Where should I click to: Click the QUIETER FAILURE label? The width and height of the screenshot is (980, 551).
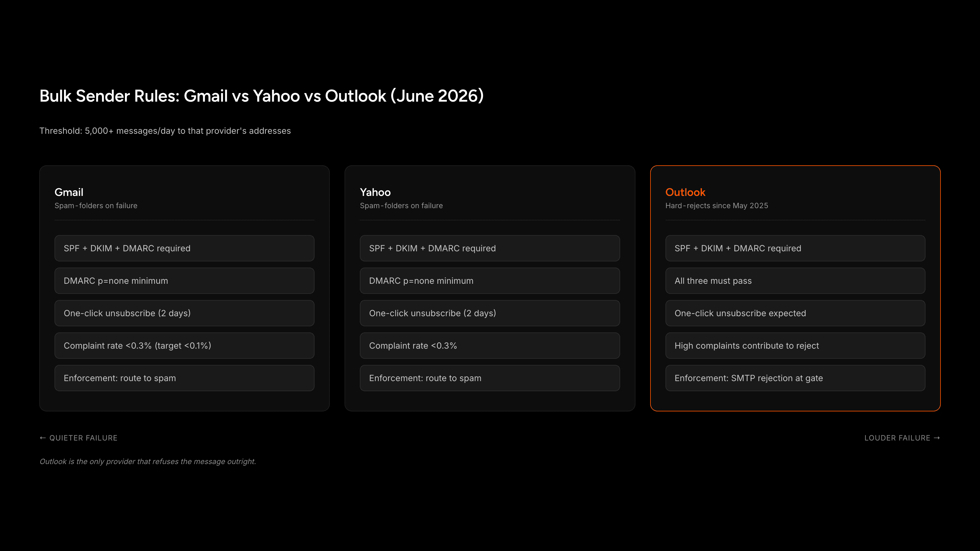pyautogui.click(x=79, y=438)
